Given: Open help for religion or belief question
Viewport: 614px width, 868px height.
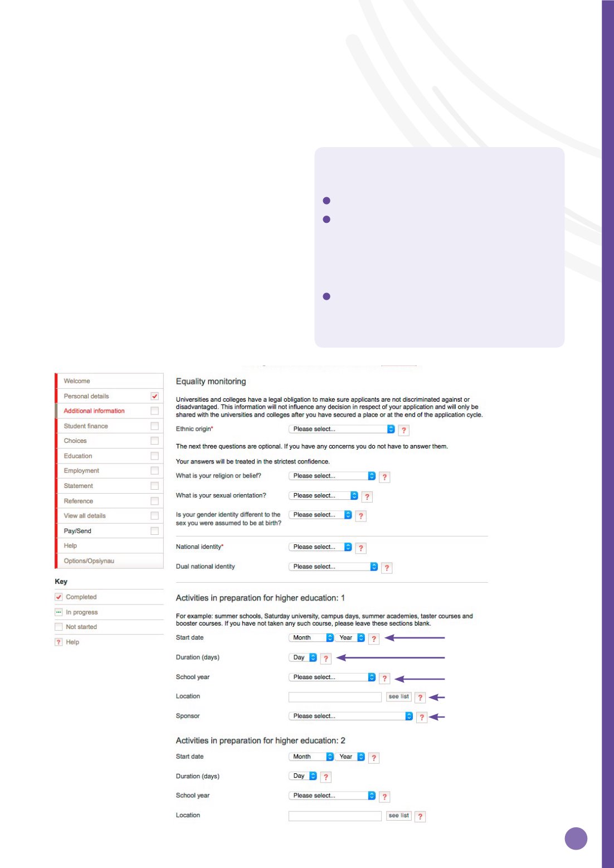Looking at the screenshot, I should [384, 477].
